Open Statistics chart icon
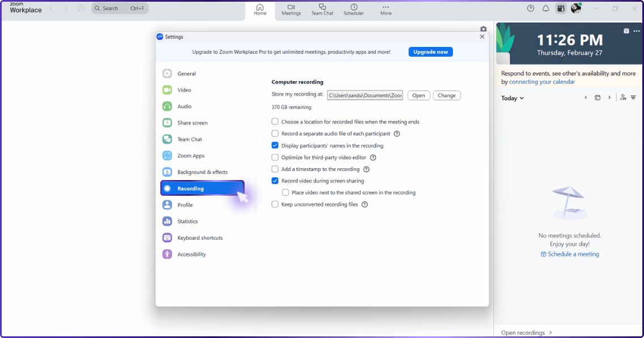 tap(167, 221)
